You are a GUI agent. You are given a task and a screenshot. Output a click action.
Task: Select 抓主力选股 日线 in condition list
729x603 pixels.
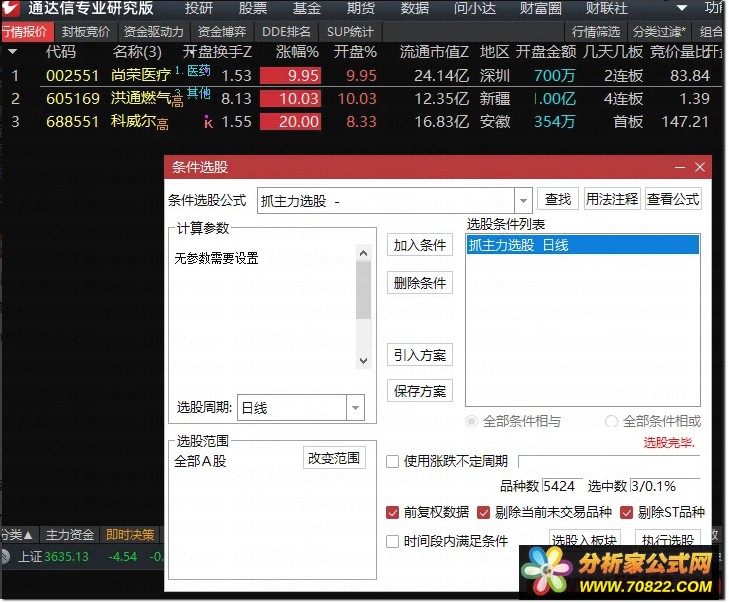(583, 245)
